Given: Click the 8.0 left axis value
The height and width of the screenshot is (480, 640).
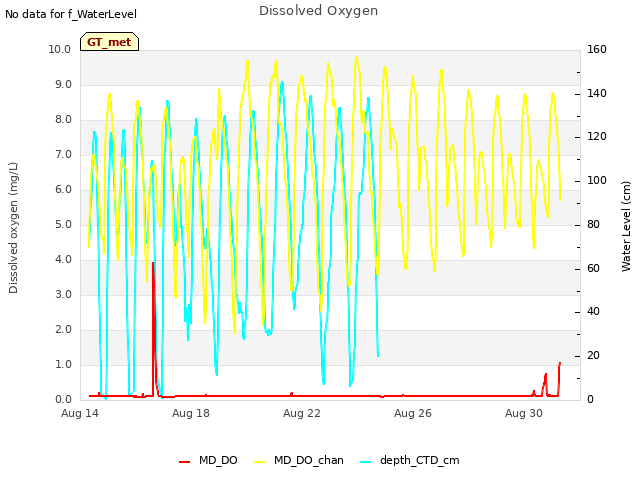Looking at the screenshot, I should [63, 120].
